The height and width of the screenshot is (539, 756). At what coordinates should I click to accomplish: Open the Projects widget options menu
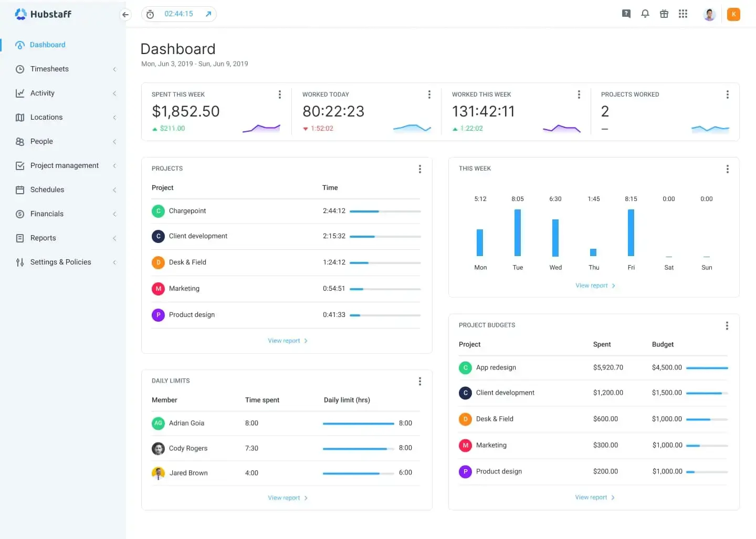click(x=419, y=169)
